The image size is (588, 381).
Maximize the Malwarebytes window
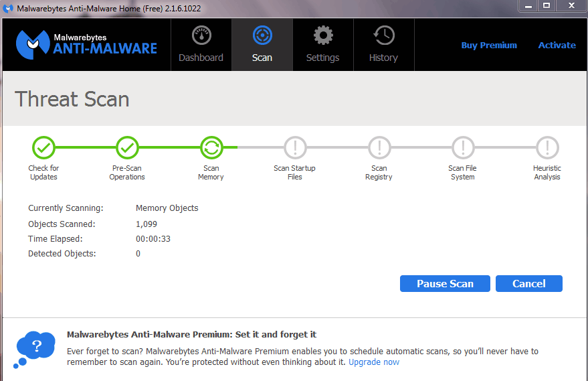(547, 5)
